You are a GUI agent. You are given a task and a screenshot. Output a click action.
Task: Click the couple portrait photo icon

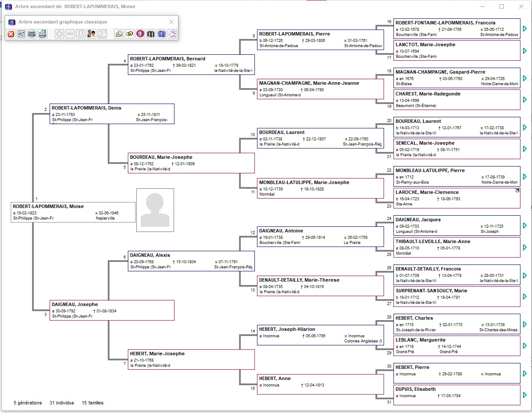coord(92,34)
